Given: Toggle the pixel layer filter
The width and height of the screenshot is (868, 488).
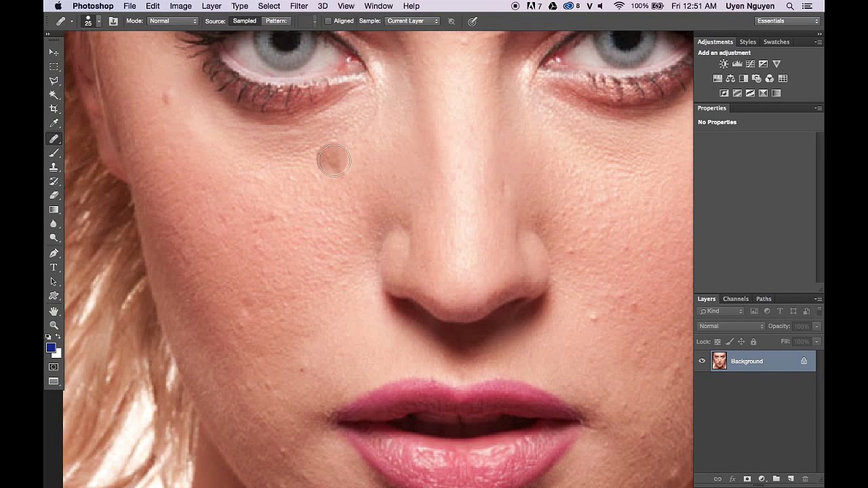Looking at the screenshot, I should point(754,311).
